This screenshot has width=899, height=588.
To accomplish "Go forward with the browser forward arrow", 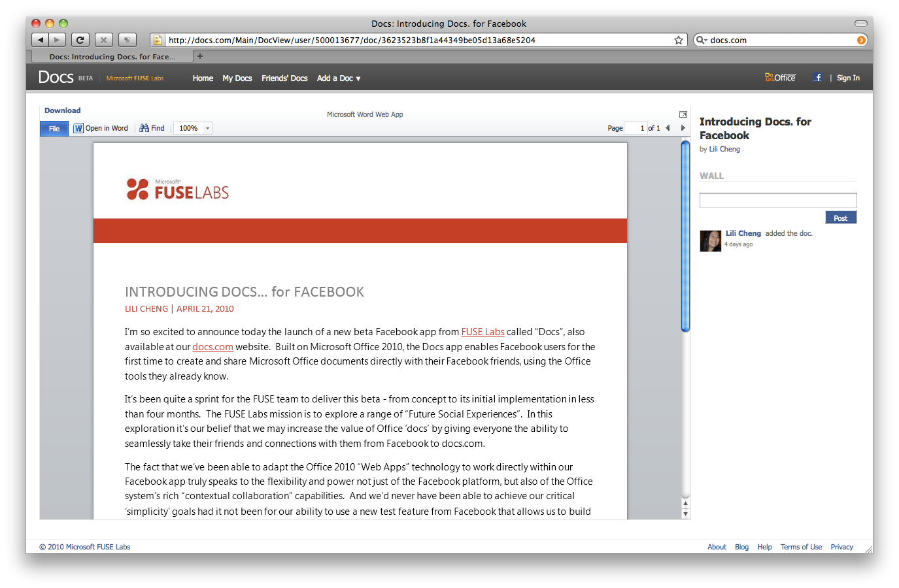I will pos(58,40).
